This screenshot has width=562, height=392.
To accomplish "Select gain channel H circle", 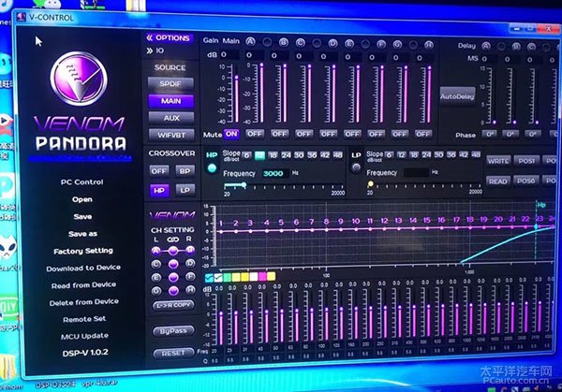I will click(429, 45).
